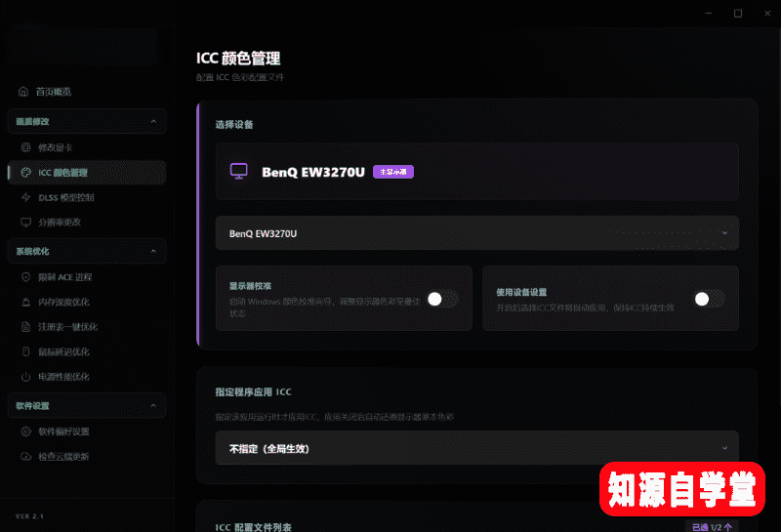The height and width of the screenshot is (532, 781).
Task: Collapse the 软件设置 sidebar section
Action: click(87, 405)
